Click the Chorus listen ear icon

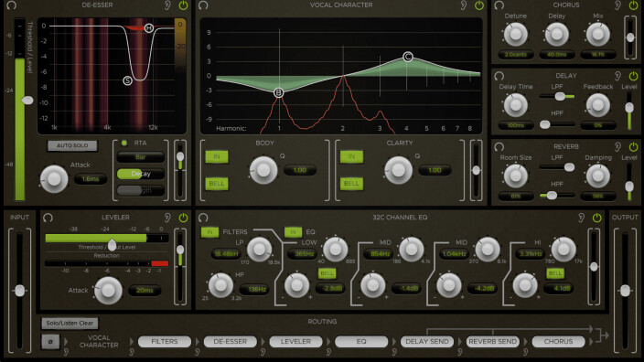[x=618, y=5]
